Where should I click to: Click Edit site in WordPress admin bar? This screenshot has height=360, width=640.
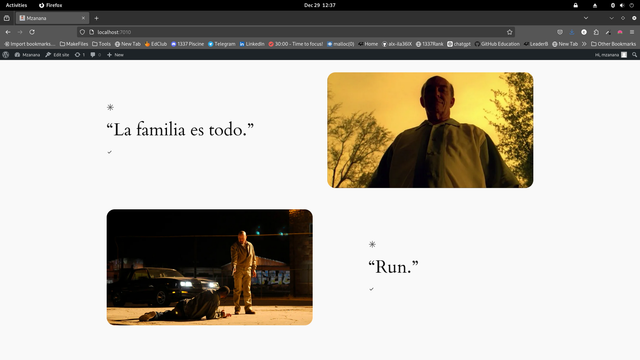point(57,55)
